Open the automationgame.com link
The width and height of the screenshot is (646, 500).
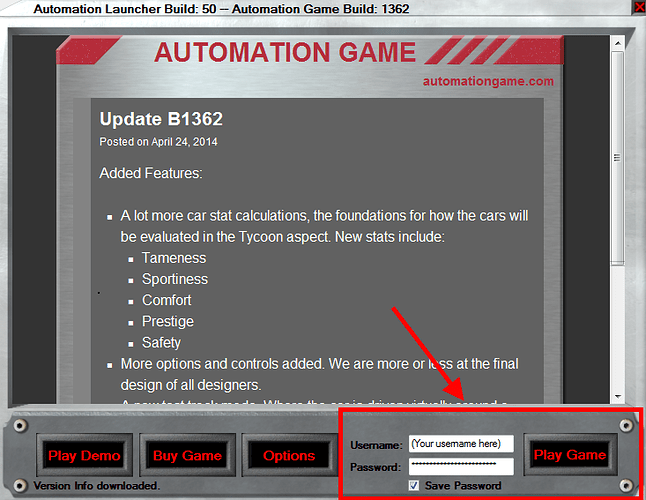(x=488, y=81)
